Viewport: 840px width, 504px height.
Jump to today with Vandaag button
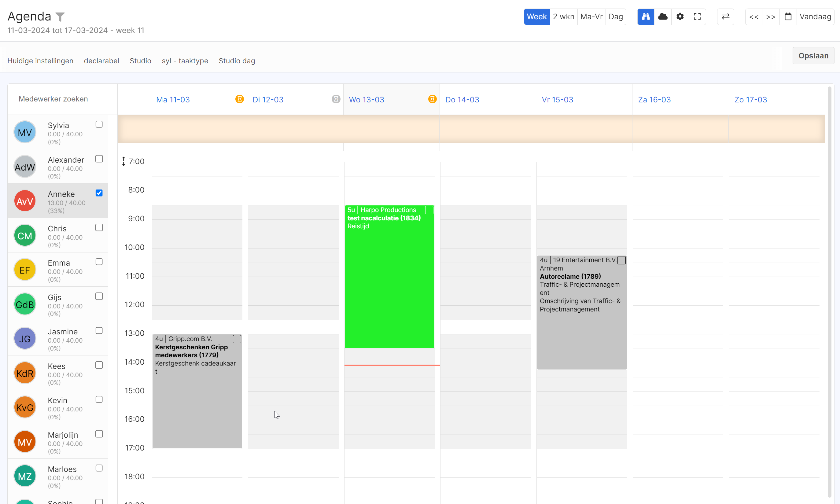point(815,17)
